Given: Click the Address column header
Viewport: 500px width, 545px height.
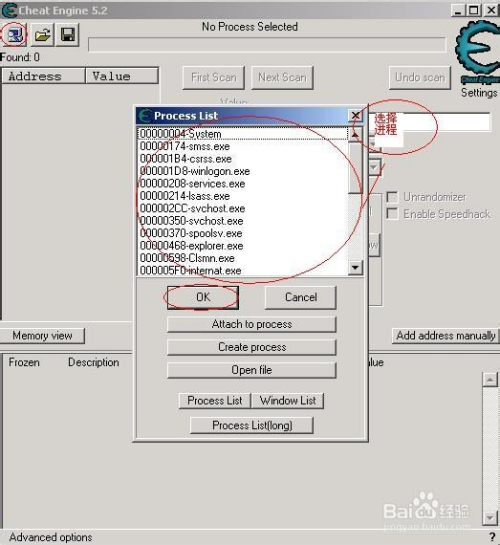Looking at the screenshot, I should 43,76.
